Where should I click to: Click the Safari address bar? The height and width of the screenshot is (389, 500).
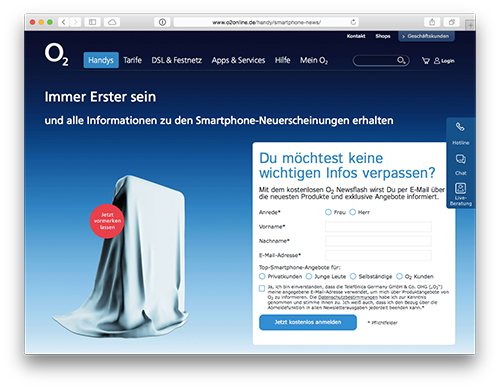pos(266,22)
